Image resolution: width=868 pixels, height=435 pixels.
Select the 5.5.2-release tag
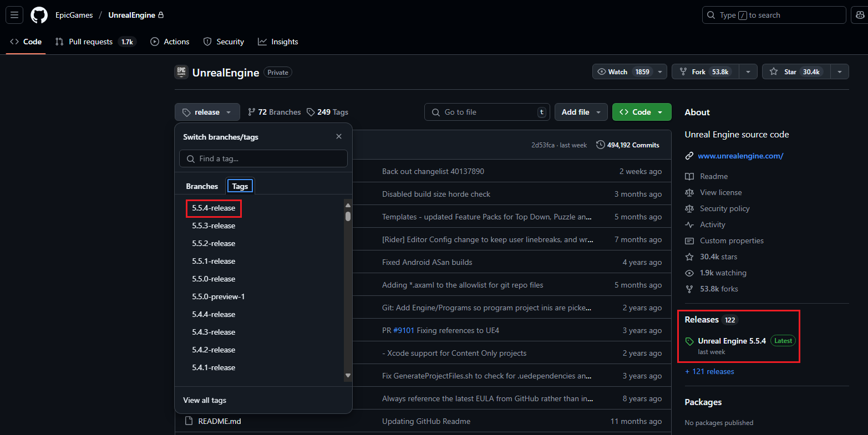pos(214,243)
